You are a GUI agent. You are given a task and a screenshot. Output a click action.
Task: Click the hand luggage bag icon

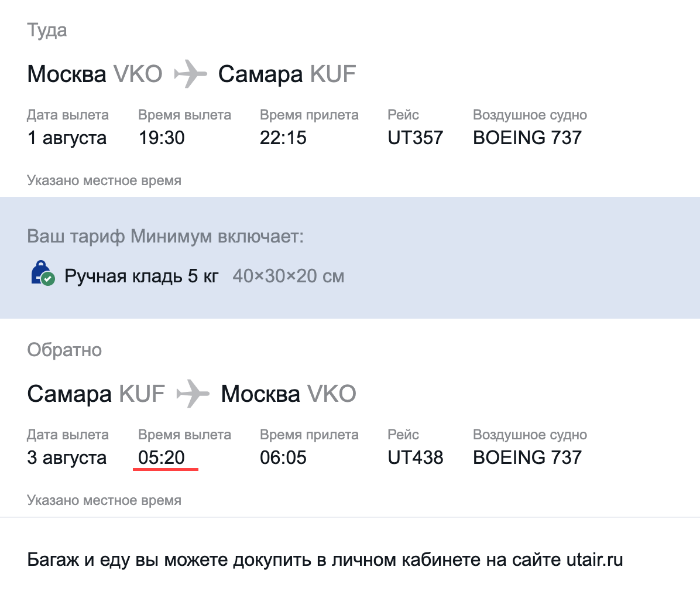click(42, 273)
